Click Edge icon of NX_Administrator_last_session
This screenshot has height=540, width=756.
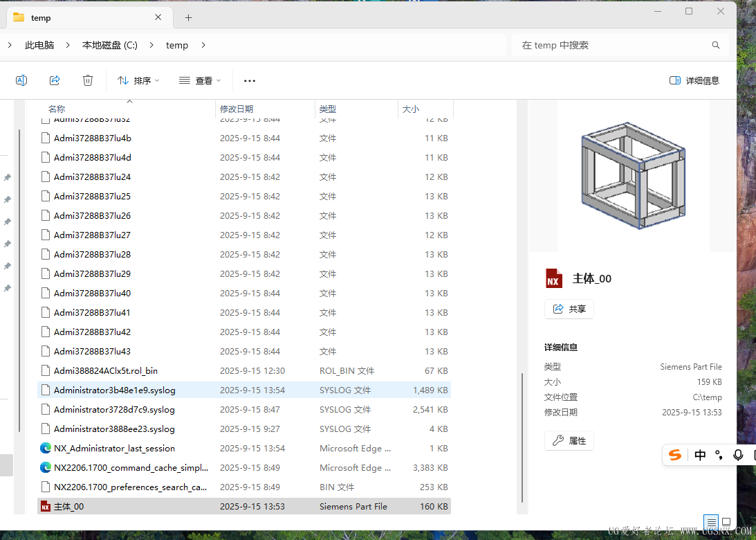click(x=46, y=449)
